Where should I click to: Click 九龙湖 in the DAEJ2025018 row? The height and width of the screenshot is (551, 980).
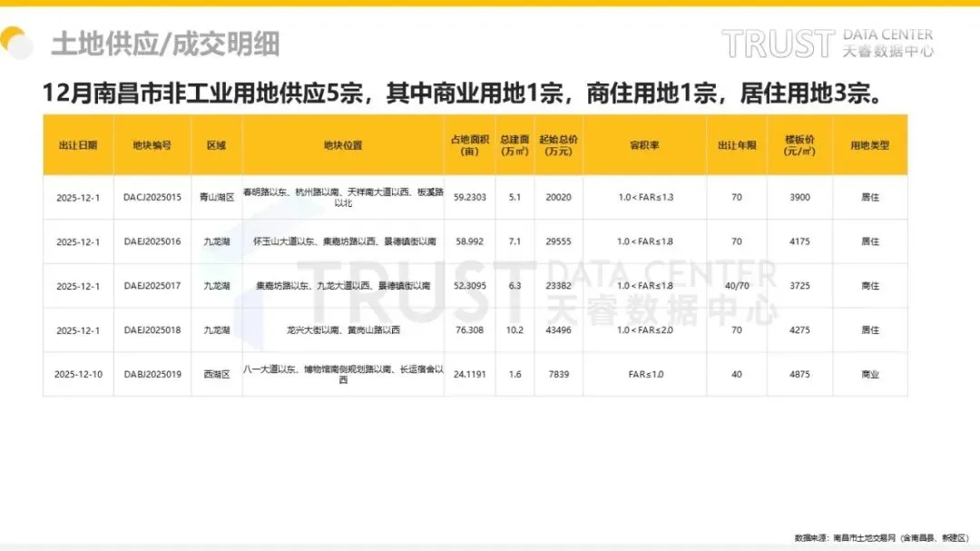coord(216,330)
